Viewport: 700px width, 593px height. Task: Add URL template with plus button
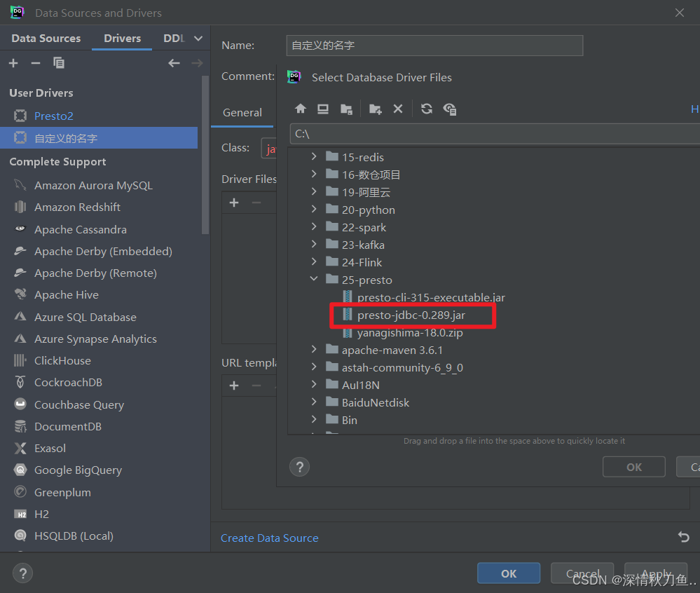coord(234,386)
